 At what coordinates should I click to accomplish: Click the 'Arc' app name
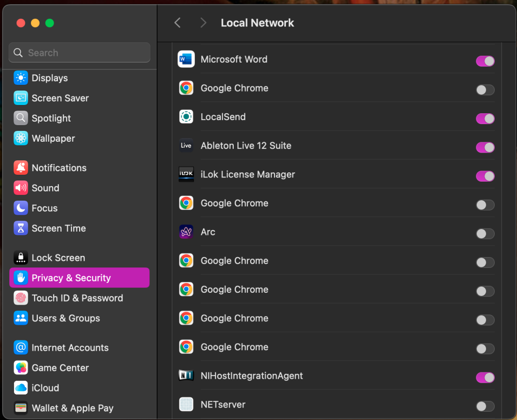point(208,232)
